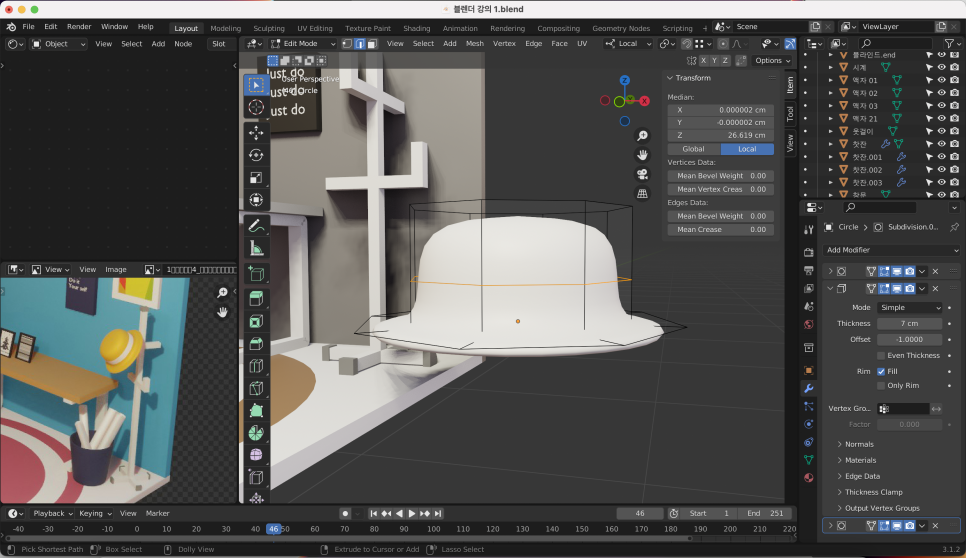The width and height of the screenshot is (966, 558).
Task: Select the Smooth tool
Action: [256, 455]
